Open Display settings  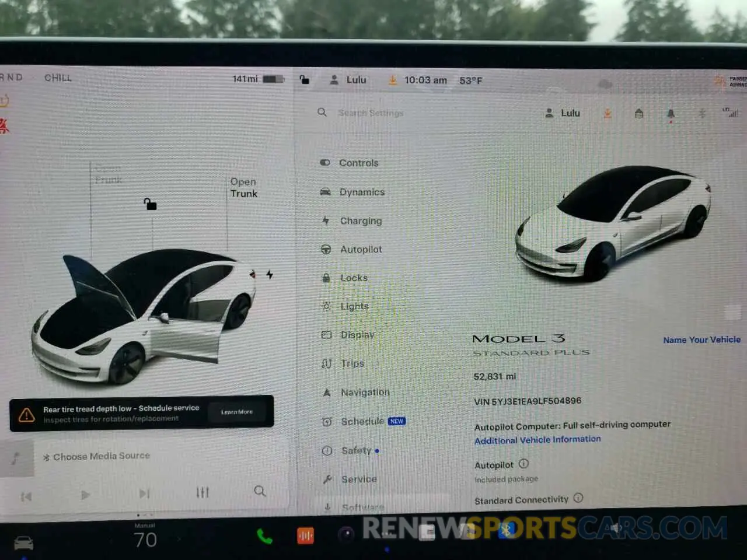[348, 335]
